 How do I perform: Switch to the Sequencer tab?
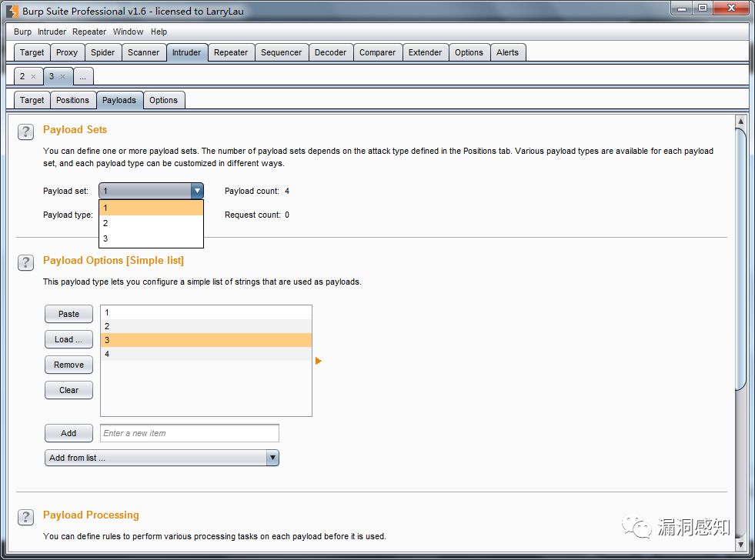click(281, 52)
